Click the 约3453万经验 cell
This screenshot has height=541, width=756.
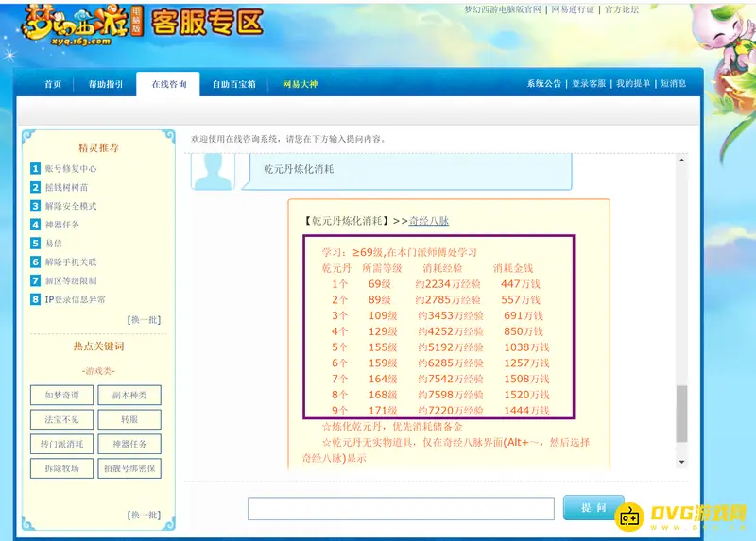tap(451, 316)
